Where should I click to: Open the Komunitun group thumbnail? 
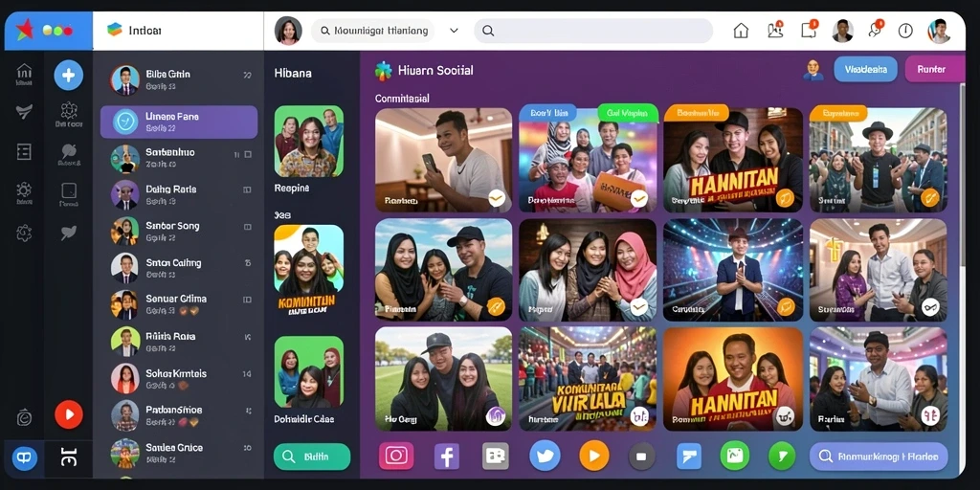(x=309, y=271)
